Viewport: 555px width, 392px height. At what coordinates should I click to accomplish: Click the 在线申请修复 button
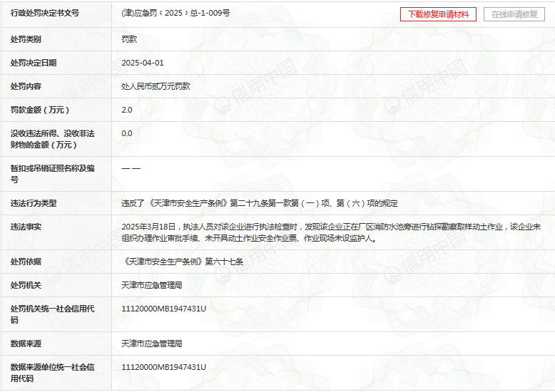(x=514, y=14)
